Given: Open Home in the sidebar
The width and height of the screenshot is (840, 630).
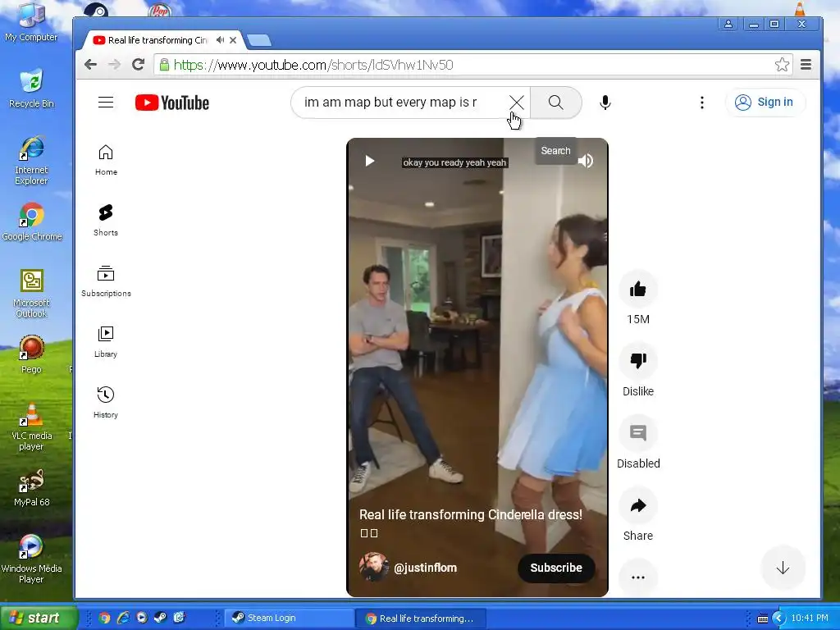Looking at the screenshot, I should pos(106,160).
